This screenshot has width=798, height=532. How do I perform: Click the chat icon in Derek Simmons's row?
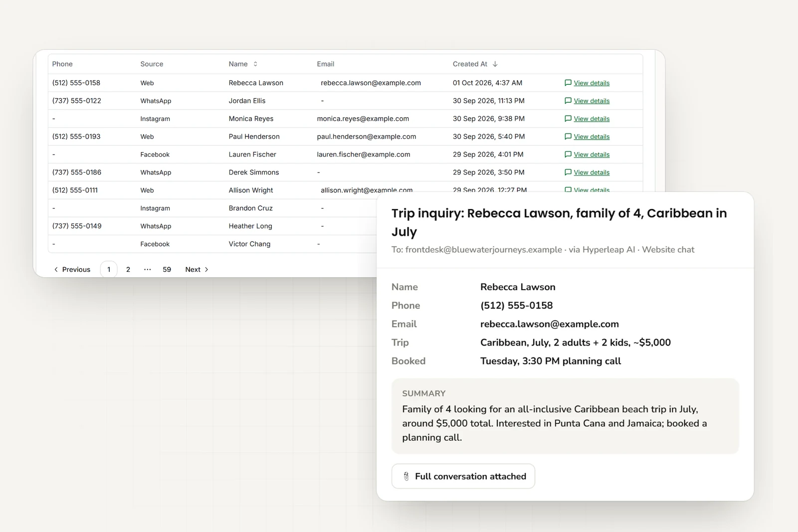(568, 173)
